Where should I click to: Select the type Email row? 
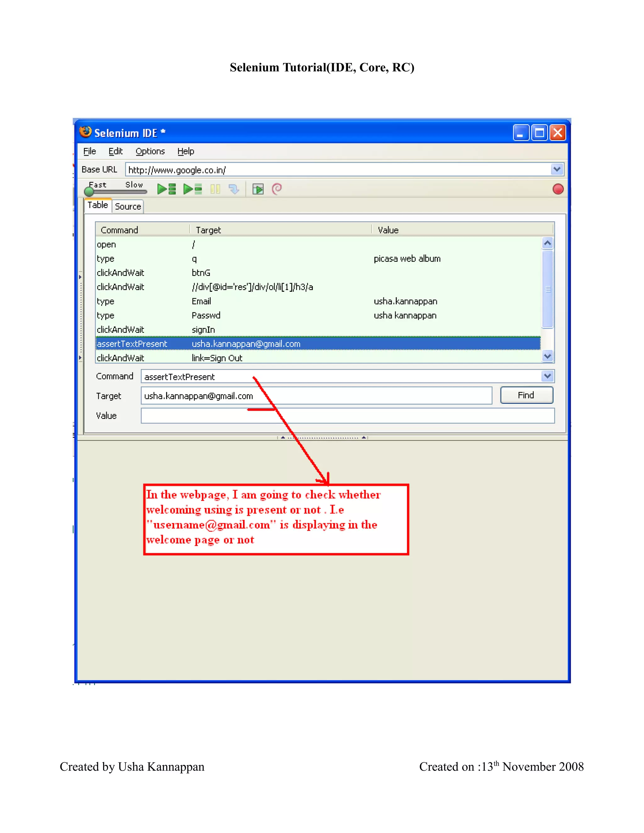click(318, 301)
